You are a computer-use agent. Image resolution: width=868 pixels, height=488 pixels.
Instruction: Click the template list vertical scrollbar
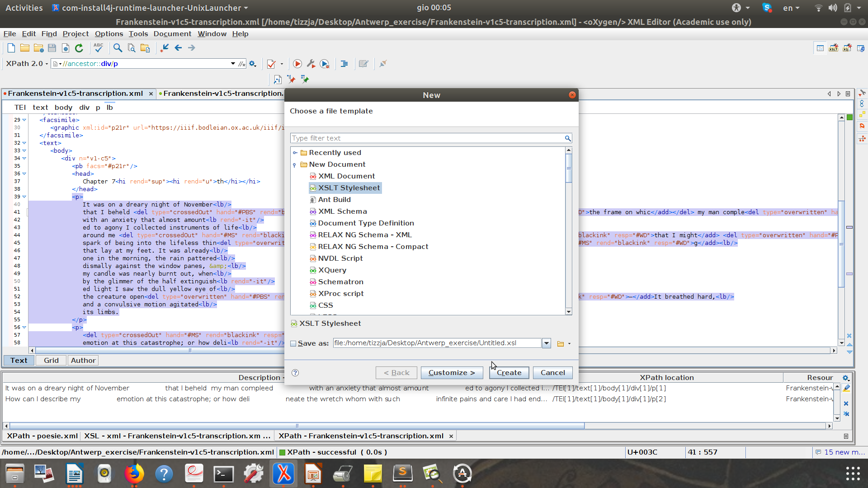569,168
